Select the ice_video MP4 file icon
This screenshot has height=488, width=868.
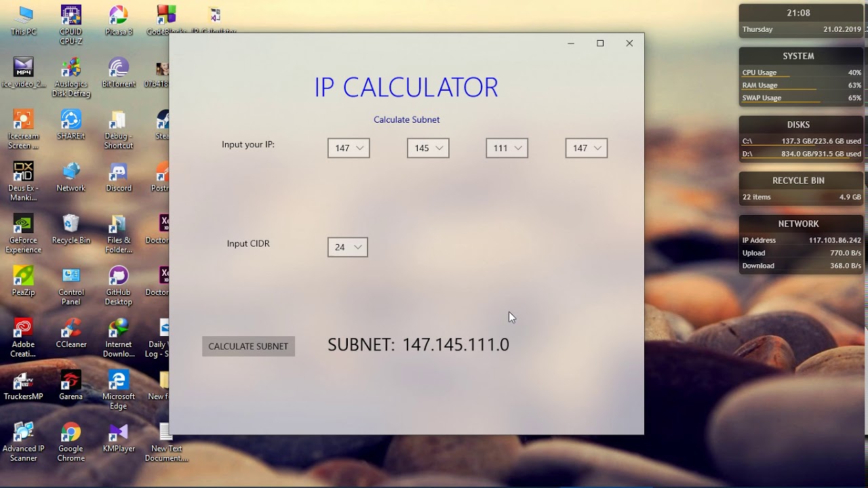point(24,73)
